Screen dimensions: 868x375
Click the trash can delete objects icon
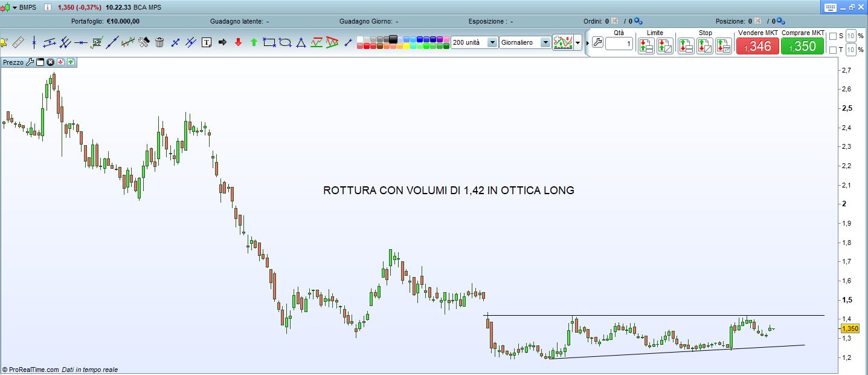pyautogui.click(x=159, y=42)
